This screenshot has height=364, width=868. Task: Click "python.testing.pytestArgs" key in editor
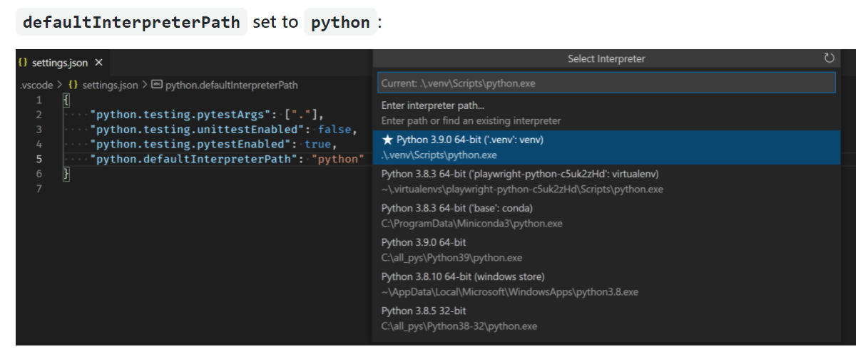point(180,115)
